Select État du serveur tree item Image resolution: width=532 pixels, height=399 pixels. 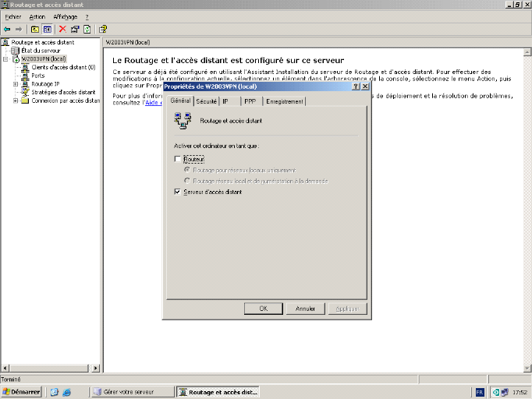41,51
